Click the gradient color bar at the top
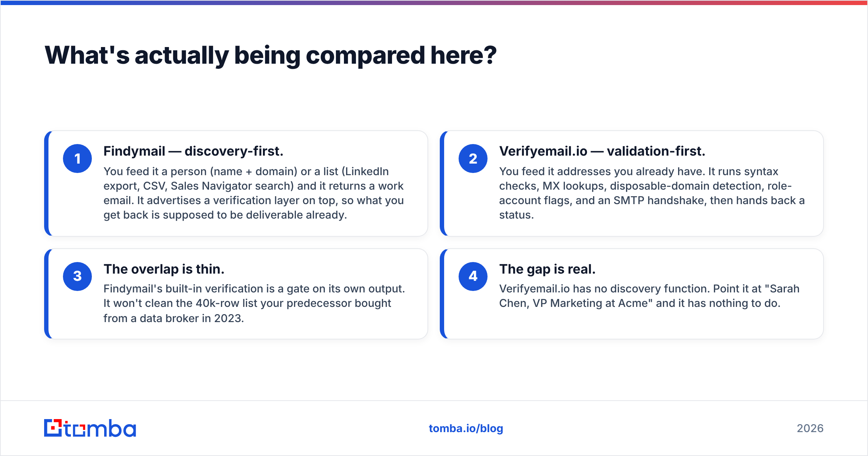Screen dimensions: 868x456 pyautogui.click(x=434, y=3)
